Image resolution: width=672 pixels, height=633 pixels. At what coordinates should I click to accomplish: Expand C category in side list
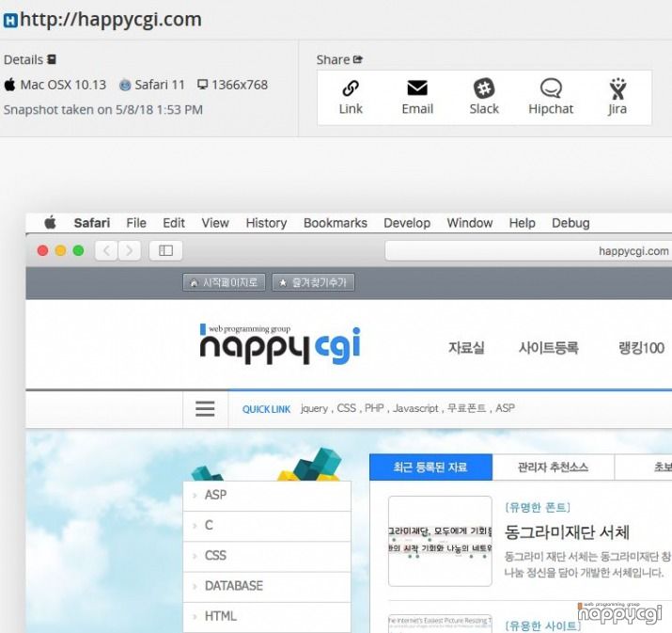267,526
